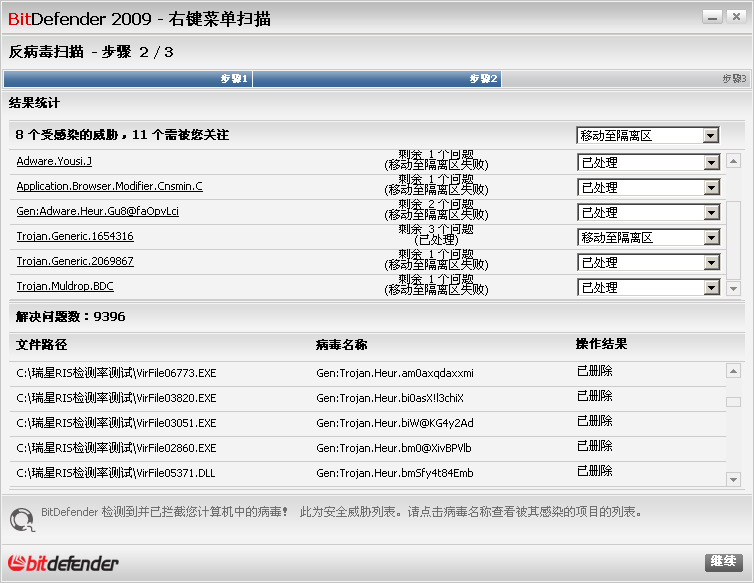Open the Application.Browser.Modifier.Cnsmin.C link
The image size is (754, 583).
110,186
